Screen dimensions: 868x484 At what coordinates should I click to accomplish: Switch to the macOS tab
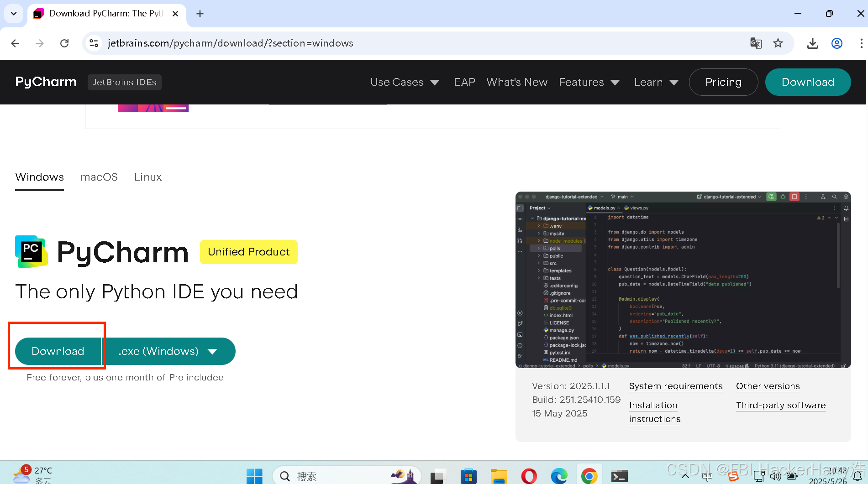(x=99, y=177)
